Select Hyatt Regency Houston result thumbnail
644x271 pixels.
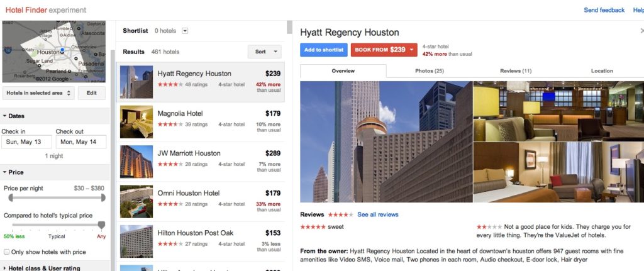136,82
